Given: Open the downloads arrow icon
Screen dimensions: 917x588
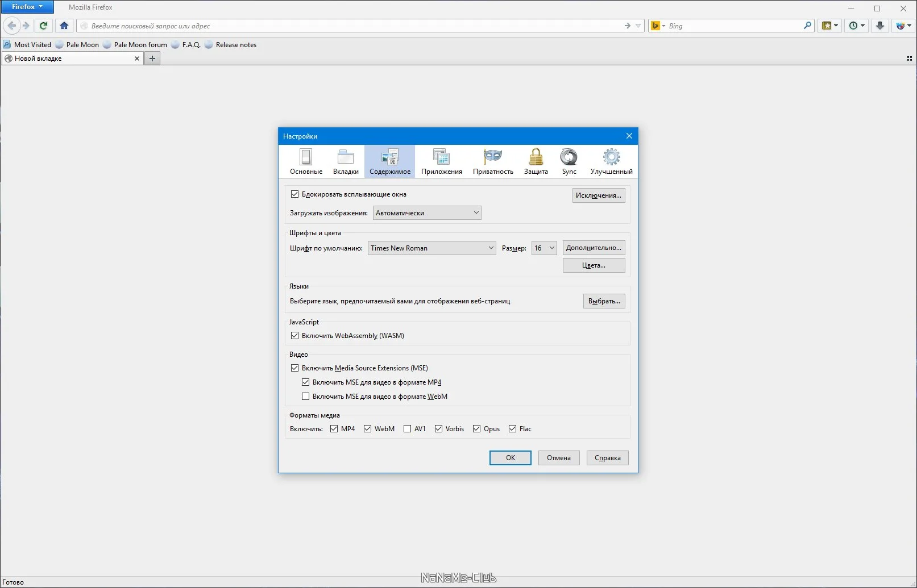Looking at the screenshot, I should 879,26.
